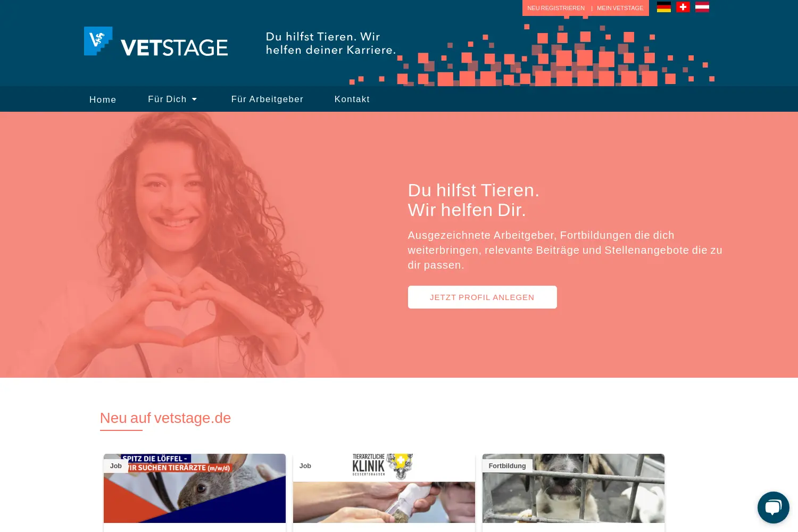Open the Mein Vetstage link
798x532 pixels.
point(620,8)
